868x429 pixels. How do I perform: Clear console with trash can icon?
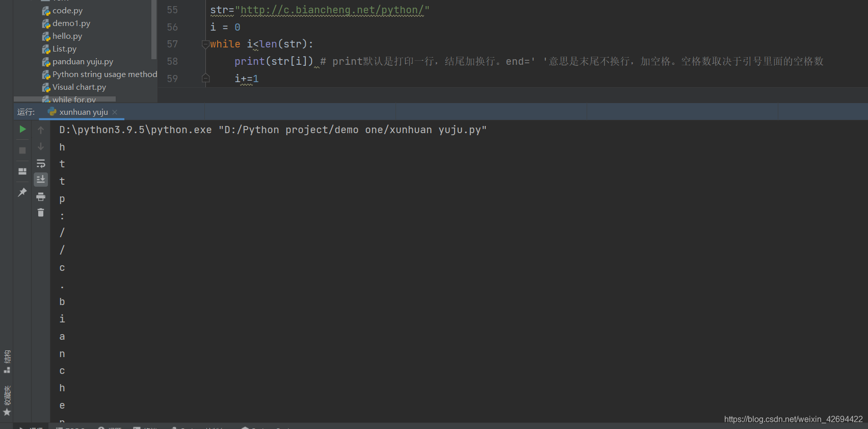(x=41, y=213)
